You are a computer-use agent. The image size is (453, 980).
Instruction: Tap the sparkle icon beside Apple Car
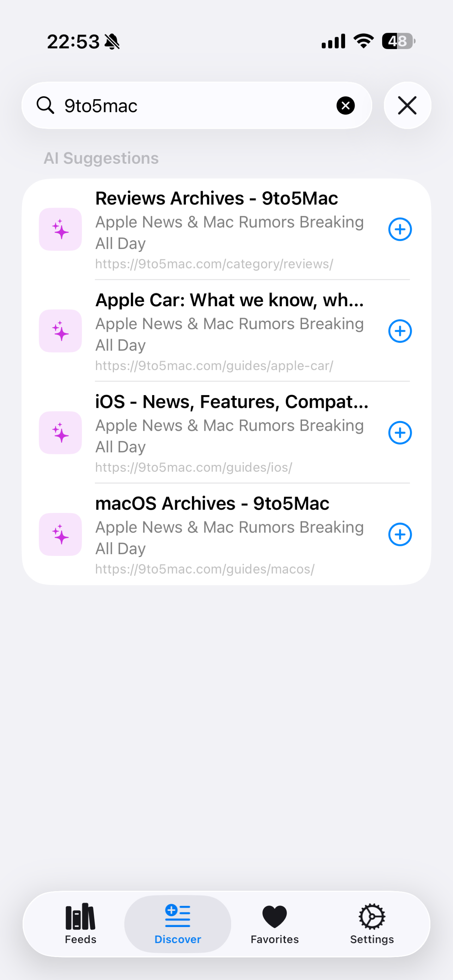pos(60,331)
